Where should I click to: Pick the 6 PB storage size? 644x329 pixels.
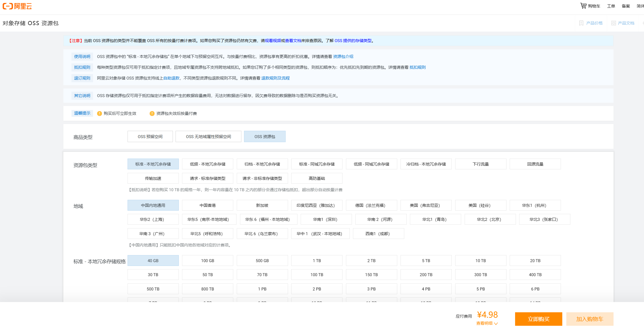click(535, 289)
